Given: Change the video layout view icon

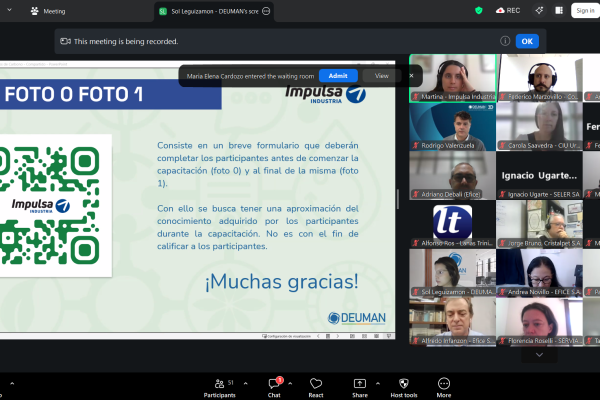Looking at the screenshot, I should (559, 10).
